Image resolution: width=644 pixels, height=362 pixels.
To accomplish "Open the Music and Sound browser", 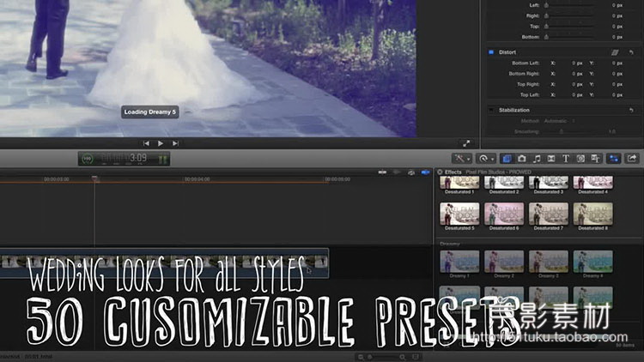I will (537, 159).
